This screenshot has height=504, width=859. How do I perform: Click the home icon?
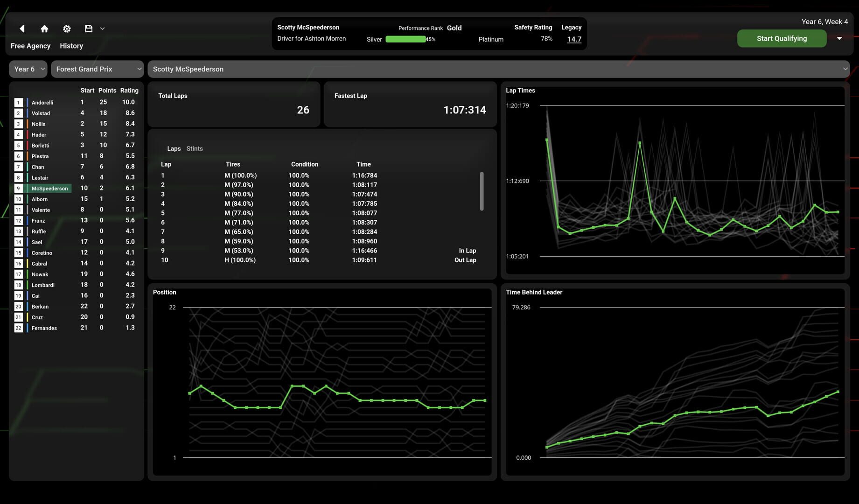tap(44, 28)
